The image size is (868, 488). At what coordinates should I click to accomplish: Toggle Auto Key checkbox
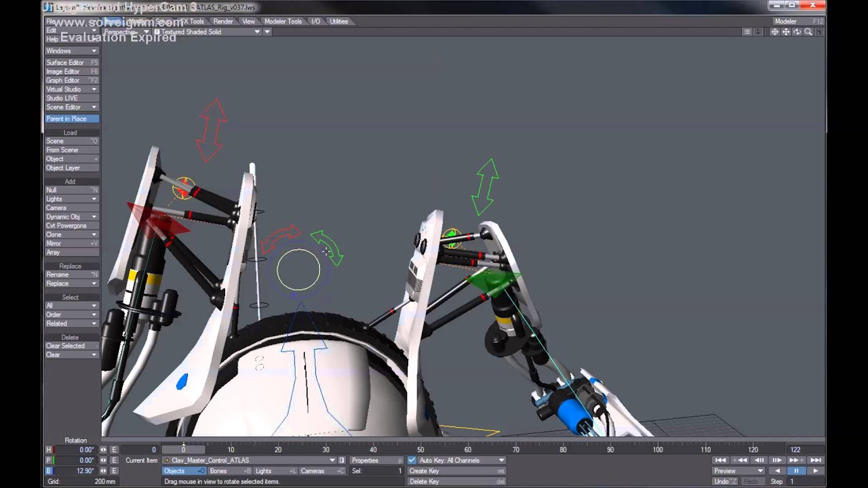point(412,460)
